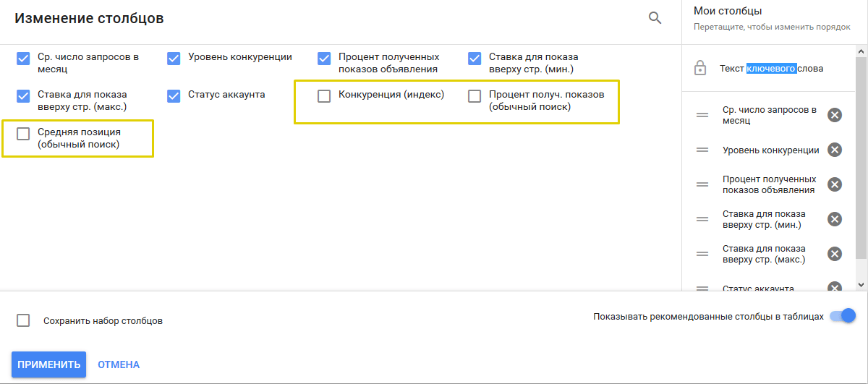
Task: Remove 'Ставка для показа вверху стр. (мин.)' column
Action: tap(835, 219)
